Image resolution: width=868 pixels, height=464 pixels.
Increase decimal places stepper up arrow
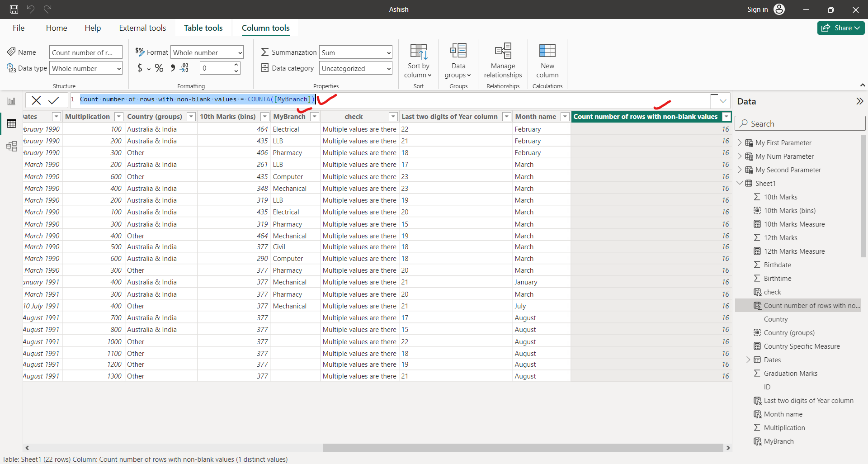236,65
